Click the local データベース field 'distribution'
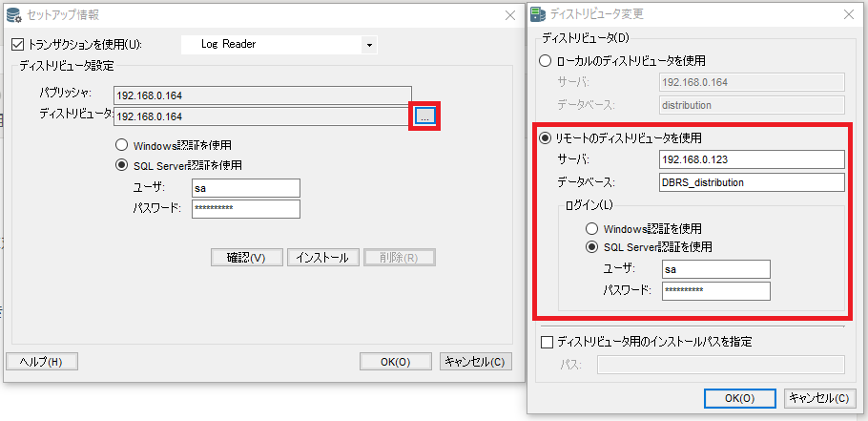 (753, 105)
